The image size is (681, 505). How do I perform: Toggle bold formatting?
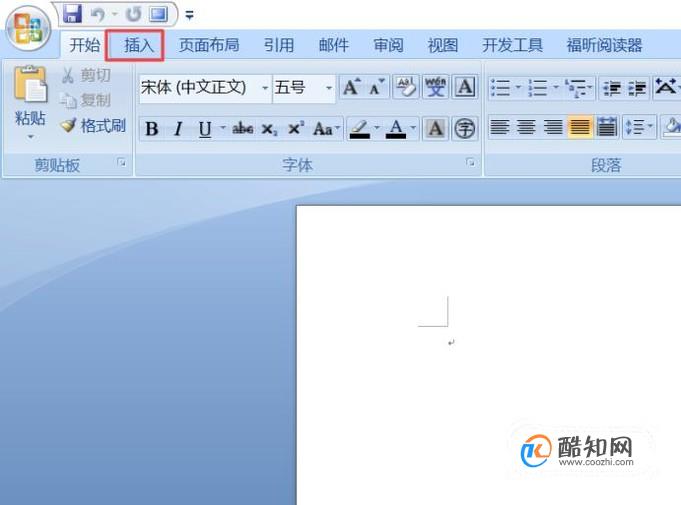152,129
